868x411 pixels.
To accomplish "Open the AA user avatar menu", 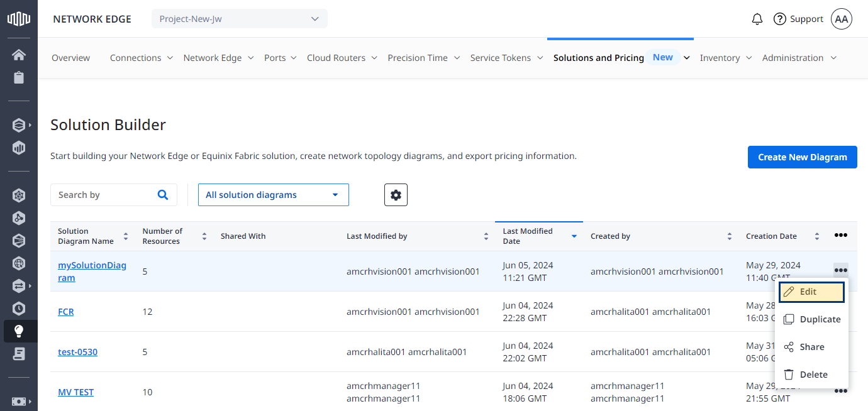I will pyautogui.click(x=842, y=19).
